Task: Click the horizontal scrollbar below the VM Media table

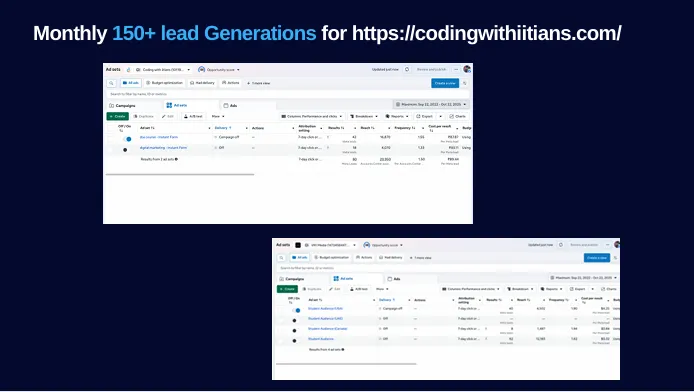Action: tap(346, 364)
